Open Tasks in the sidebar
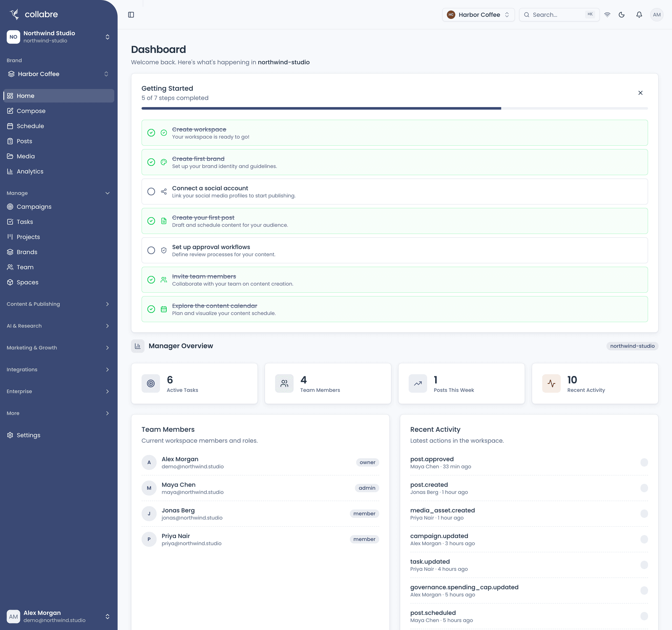Image resolution: width=672 pixels, height=630 pixels. click(x=59, y=222)
